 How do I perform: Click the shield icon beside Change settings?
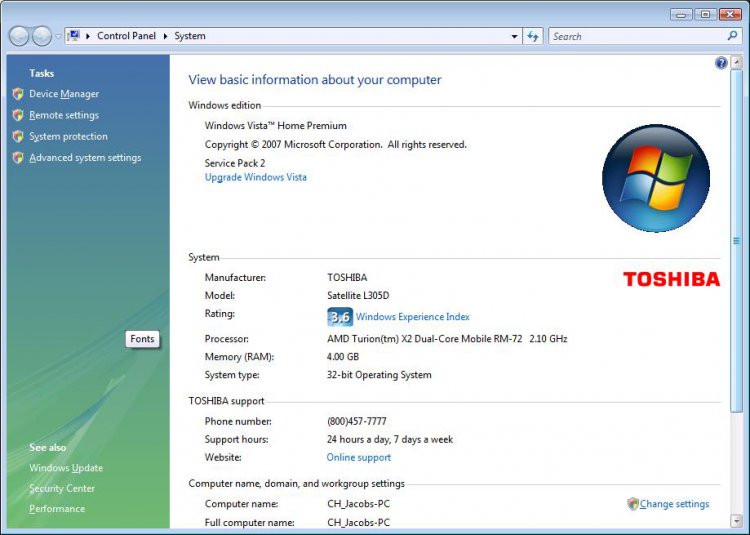click(x=633, y=503)
